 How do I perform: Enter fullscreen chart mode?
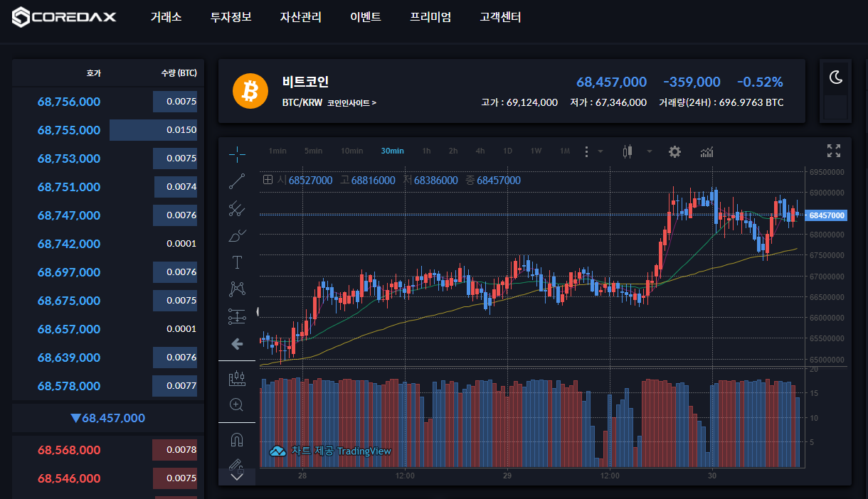[834, 151]
